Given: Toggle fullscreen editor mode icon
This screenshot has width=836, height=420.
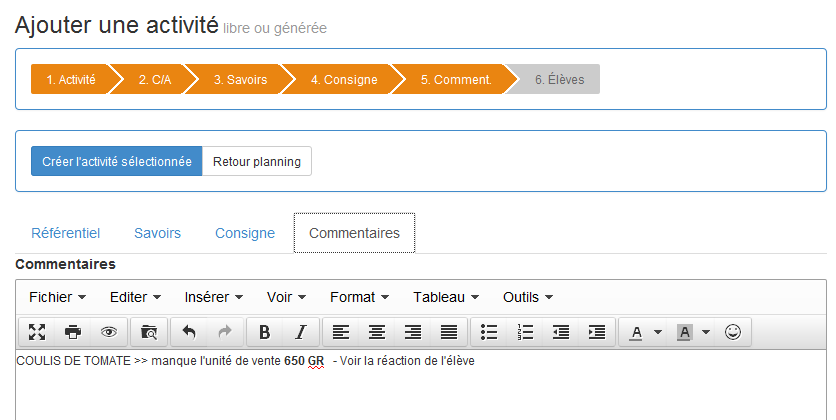Looking at the screenshot, I should [x=37, y=332].
